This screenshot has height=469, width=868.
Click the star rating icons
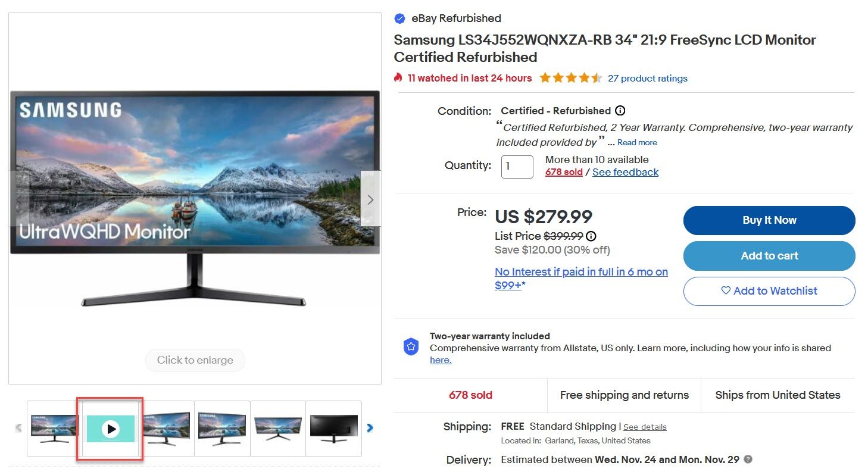pos(570,78)
